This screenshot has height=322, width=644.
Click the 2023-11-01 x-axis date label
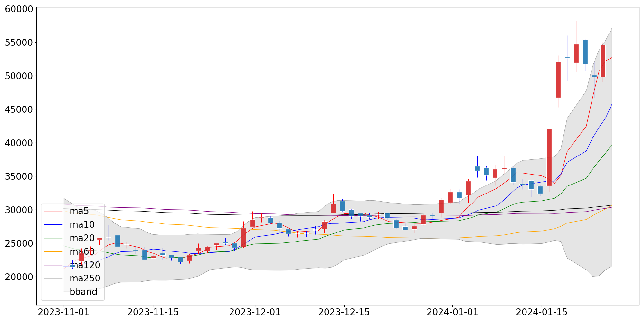pos(64,312)
